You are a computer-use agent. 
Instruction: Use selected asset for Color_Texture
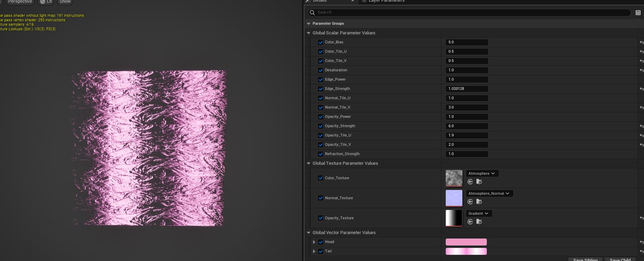pos(470,182)
